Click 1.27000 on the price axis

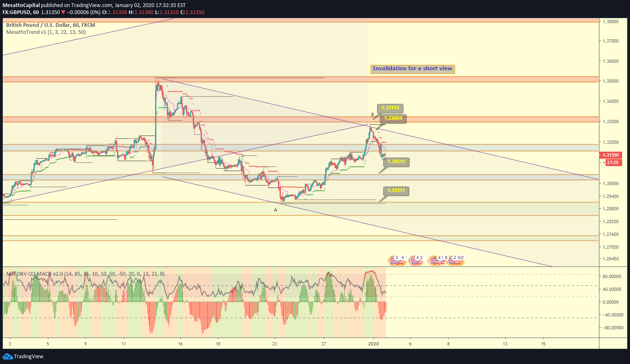click(x=611, y=247)
